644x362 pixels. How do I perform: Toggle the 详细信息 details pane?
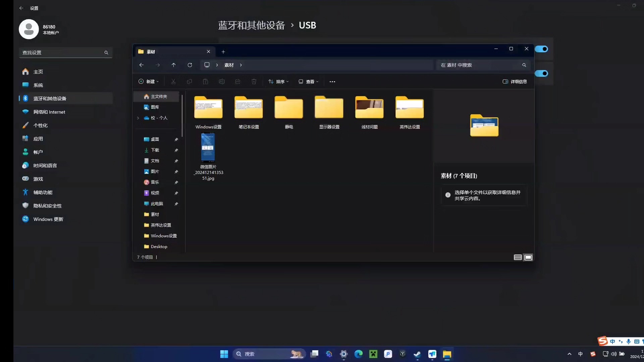[x=514, y=81]
